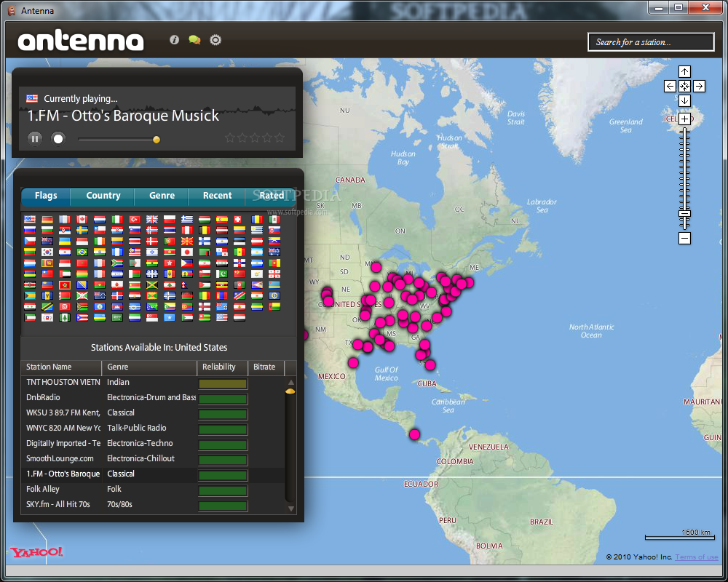Image resolution: width=728 pixels, height=582 pixels.
Task: Select SmoothLounge.com station
Action: tap(153, 459)
